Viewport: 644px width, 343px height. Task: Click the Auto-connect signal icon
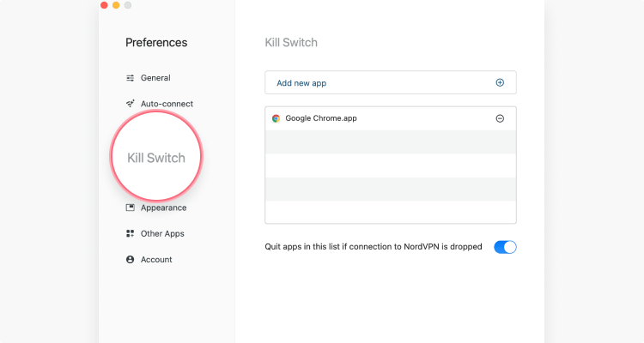click(130, 104)
